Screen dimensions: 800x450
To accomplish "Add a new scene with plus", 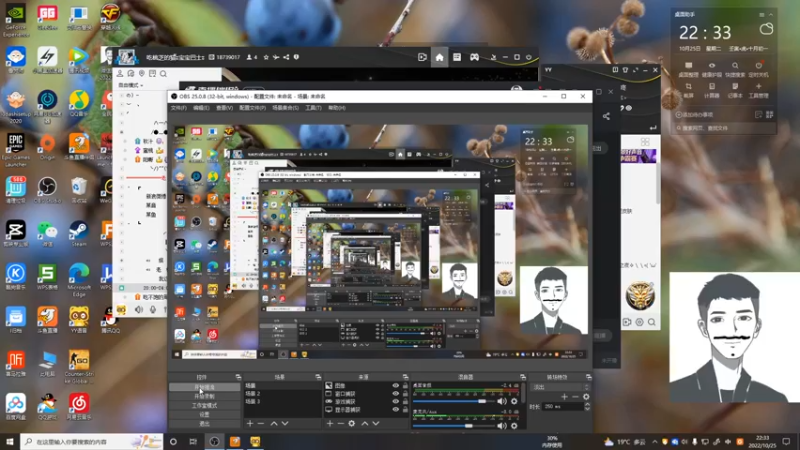I will [249, 423].
